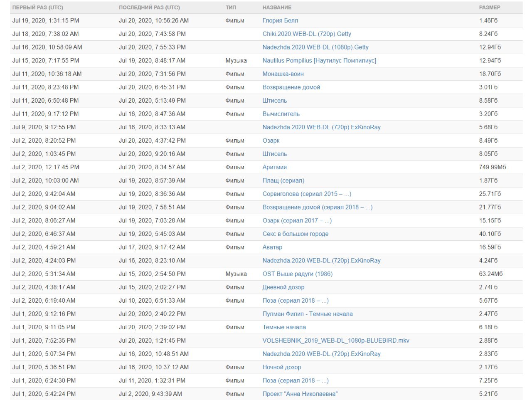
Task: Click the РАЗМЕР column header
Action: click(490, 7)
